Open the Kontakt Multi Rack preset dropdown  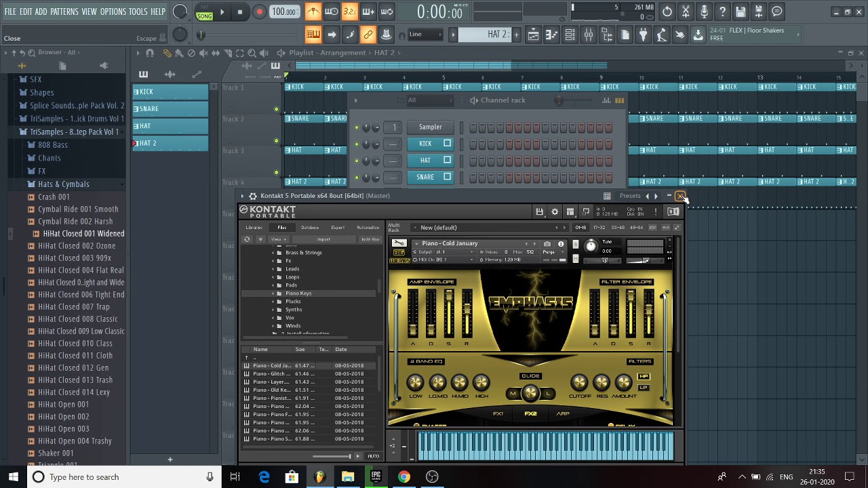point(488,228)
